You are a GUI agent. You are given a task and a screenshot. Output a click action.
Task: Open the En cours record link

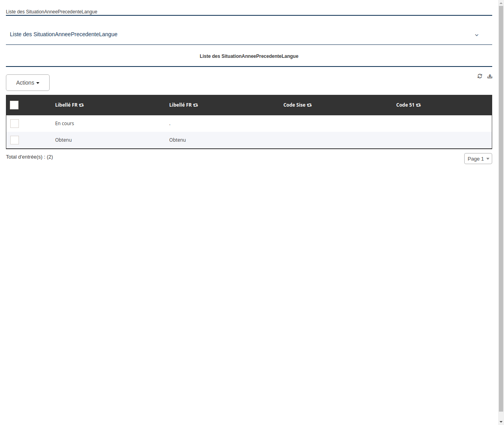click(64, 123)
